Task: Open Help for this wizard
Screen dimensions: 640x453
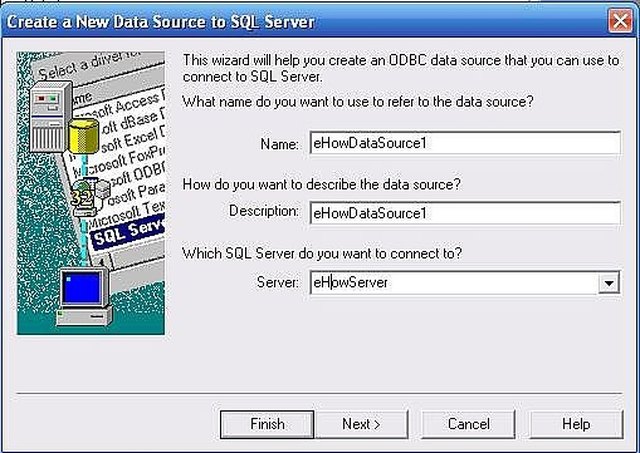Action: coord(576,424)
